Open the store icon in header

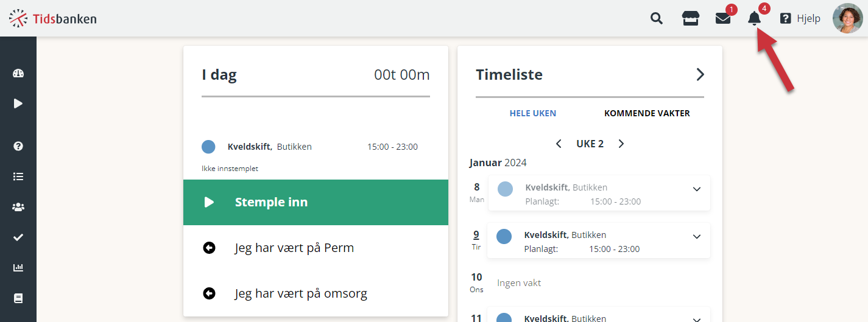[690, 18]
